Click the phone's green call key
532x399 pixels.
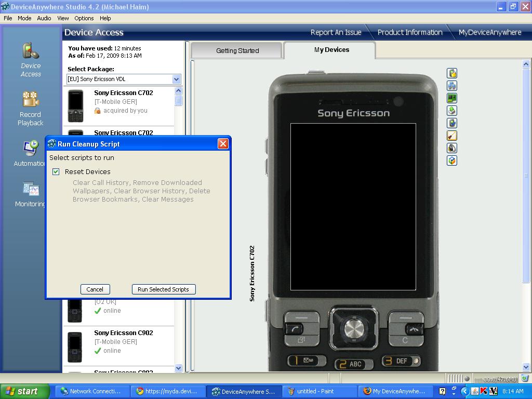(x=295, y=328)
